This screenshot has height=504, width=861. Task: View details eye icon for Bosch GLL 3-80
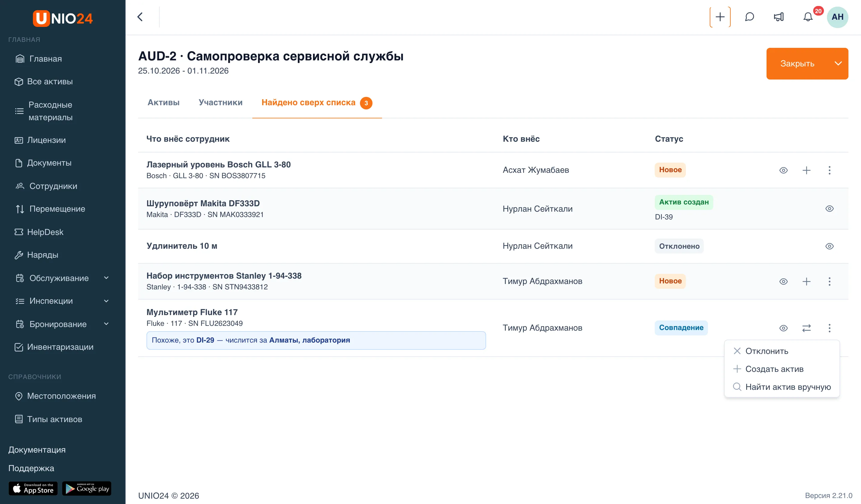tap(784, 170)
